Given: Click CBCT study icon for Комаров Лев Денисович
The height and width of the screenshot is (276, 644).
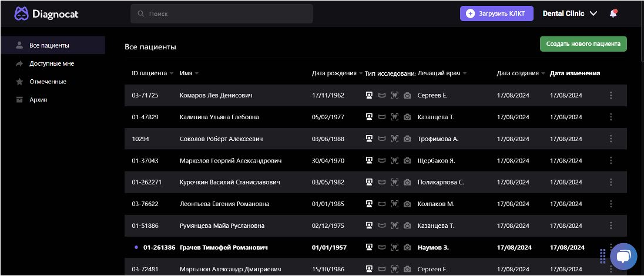Looking at the screenshot, I should pyautogui.click(x=369, y=95).
